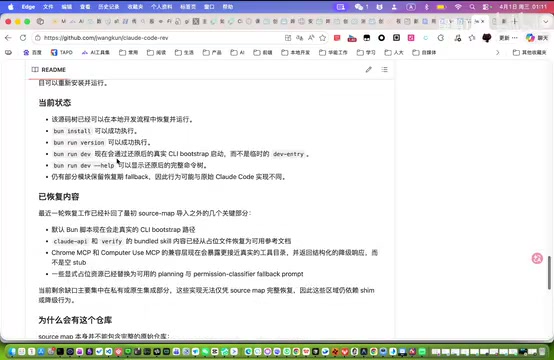Open Wi-Fi status in the menu bar
The height and width of the screenshot is (360, 554).
click(x=458, y=7)
